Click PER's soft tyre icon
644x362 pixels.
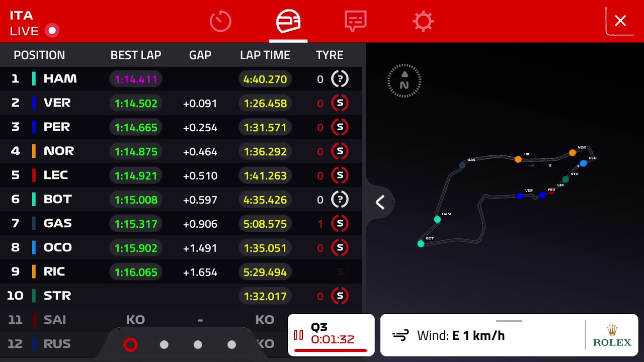[x=340, y=127]
